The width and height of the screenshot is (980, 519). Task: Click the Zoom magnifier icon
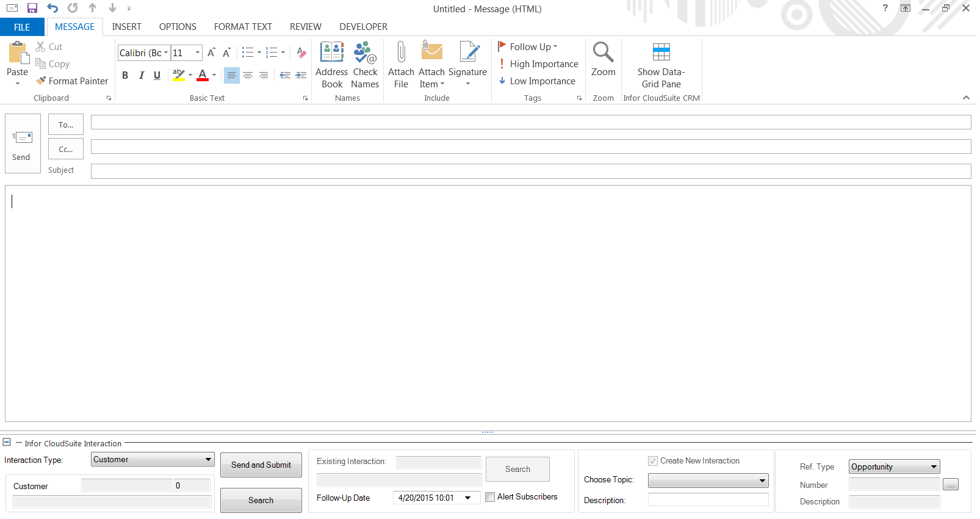coord(603,53)
